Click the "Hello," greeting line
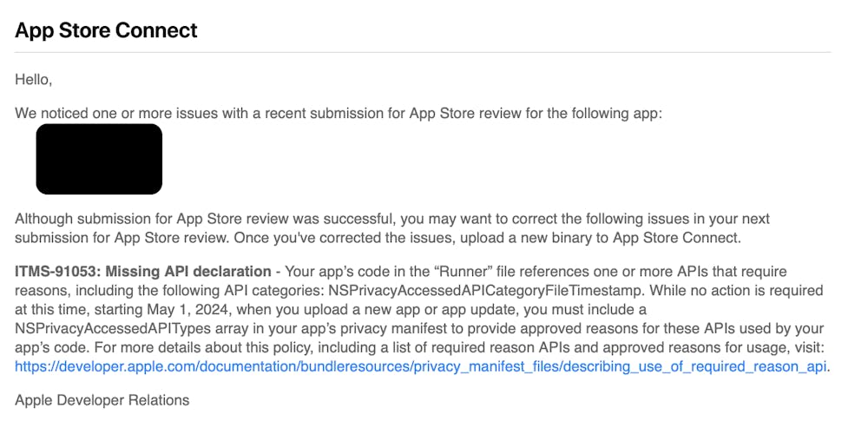This screenshot has height=441, width=868. (34, 80)
